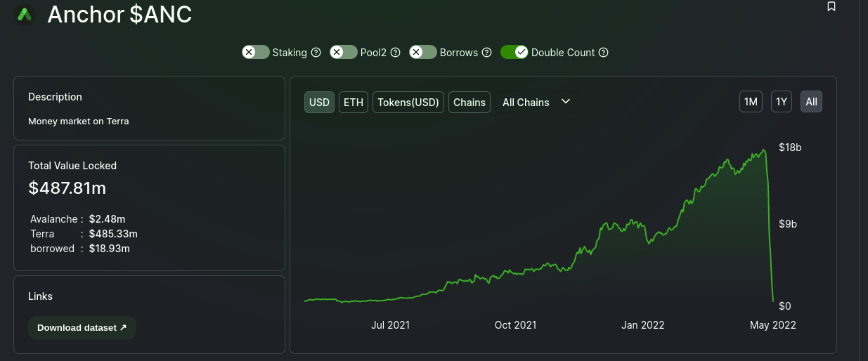Click the Avalanche $2.48m row
The height and width of the screenshot is (361, 868).
click(x=78, y=219)
